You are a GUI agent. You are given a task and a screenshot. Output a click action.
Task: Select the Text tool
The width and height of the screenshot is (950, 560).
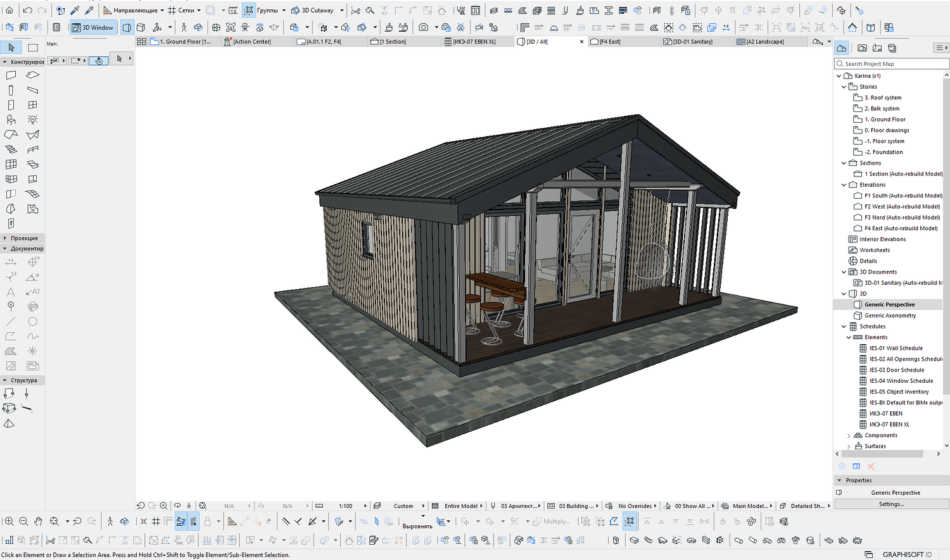point(11,292)
